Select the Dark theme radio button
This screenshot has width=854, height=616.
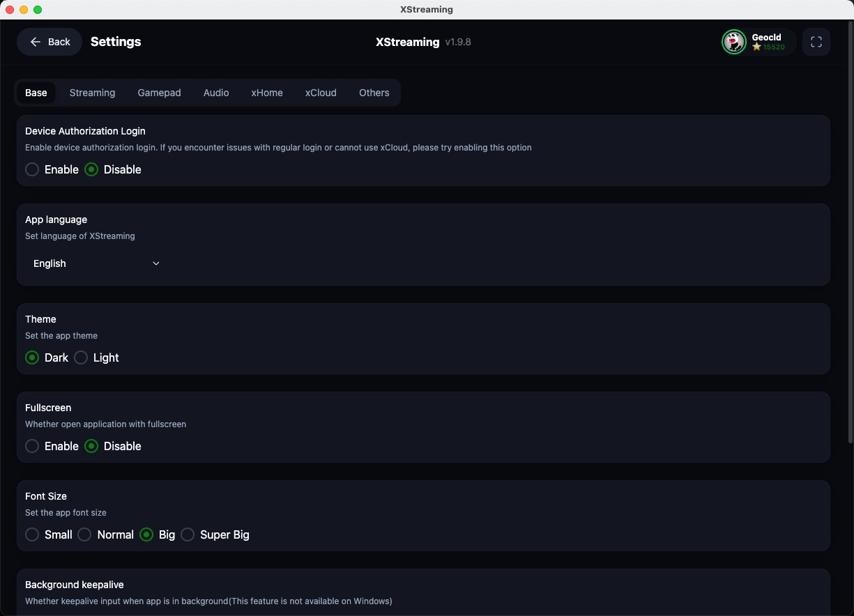(32, 357)
